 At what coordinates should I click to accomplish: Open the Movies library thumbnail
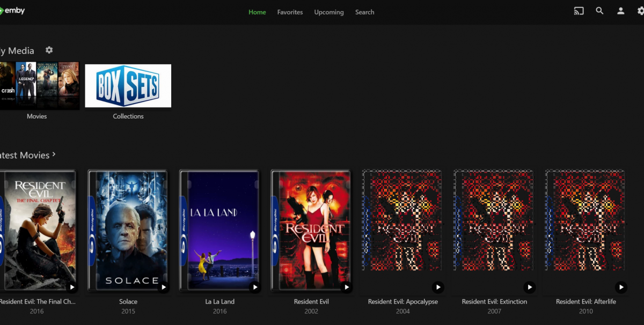tap(39, 86)
